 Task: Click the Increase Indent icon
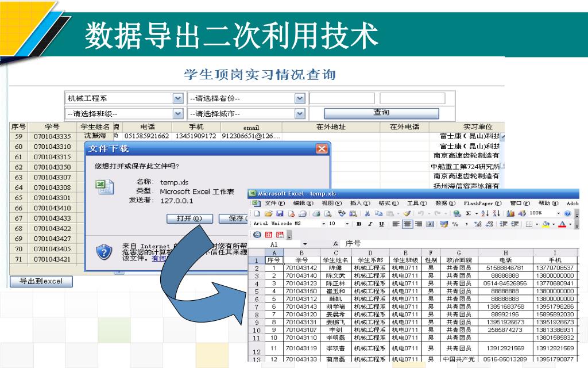[x=514, y=224]
